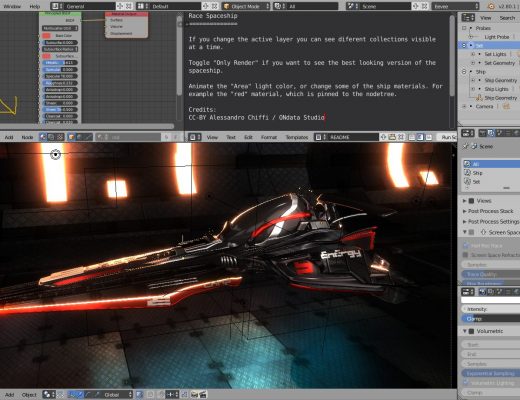Open the Object Mode dropdown
The width and height of the screenshot is (520, 400).
click(x=246, y=6)
